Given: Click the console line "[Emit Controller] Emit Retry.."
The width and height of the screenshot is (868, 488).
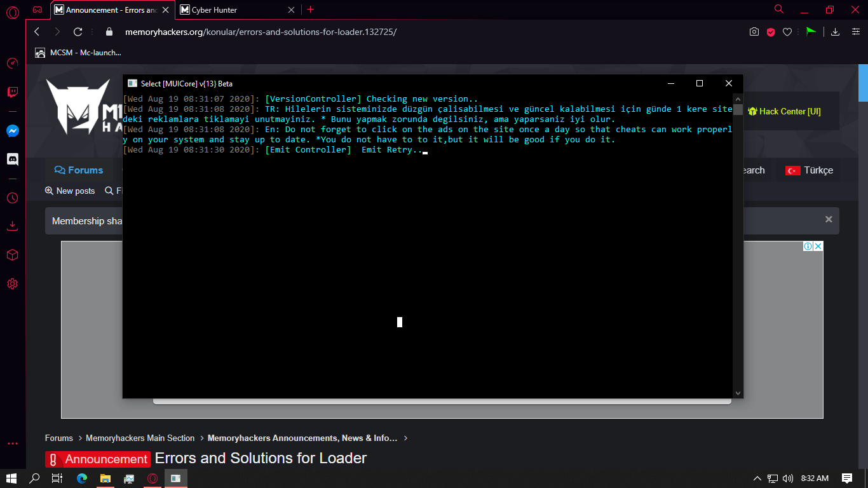Looking at the screenshot, I should tap(344, 150).
